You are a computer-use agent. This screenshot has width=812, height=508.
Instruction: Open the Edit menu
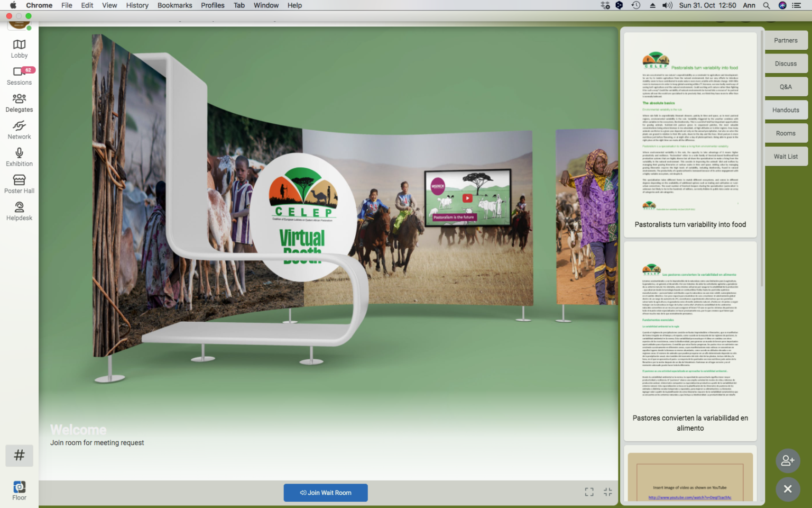coord(87,5)
